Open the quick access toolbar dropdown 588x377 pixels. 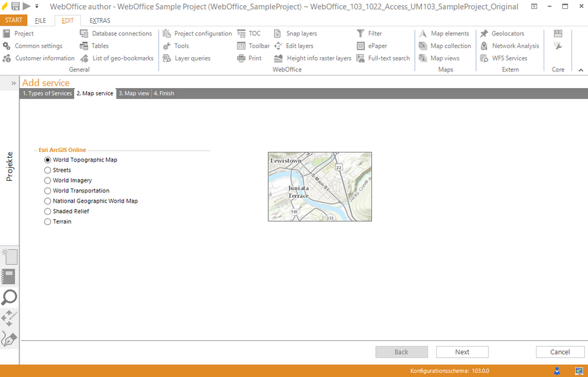(x=37, y=6)
